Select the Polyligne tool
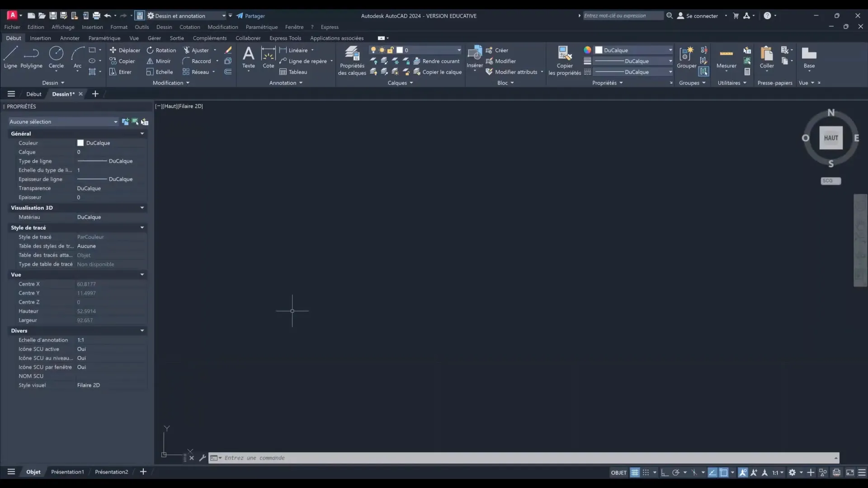Viewport: 868px width, 488px height. click(31, 57)
